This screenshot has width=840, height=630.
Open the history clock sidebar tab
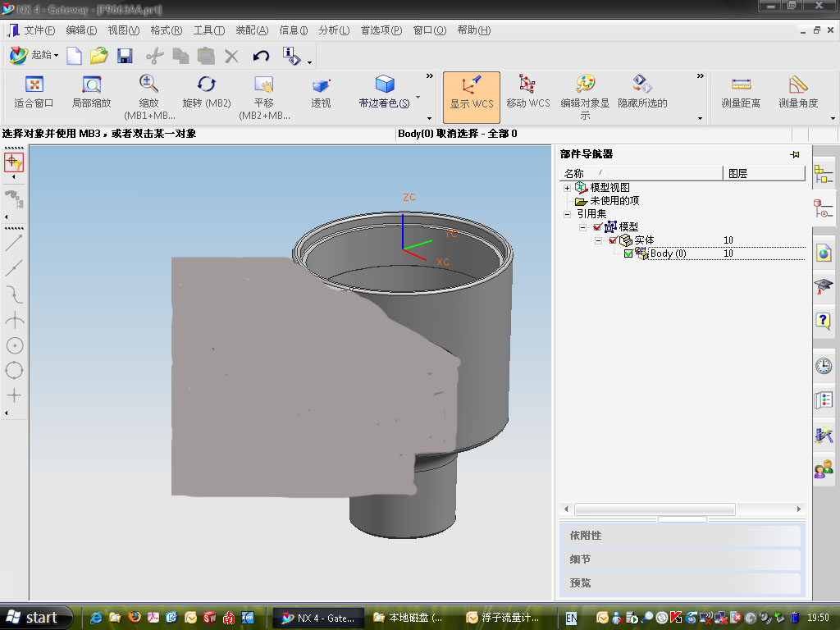coord(824,366)
